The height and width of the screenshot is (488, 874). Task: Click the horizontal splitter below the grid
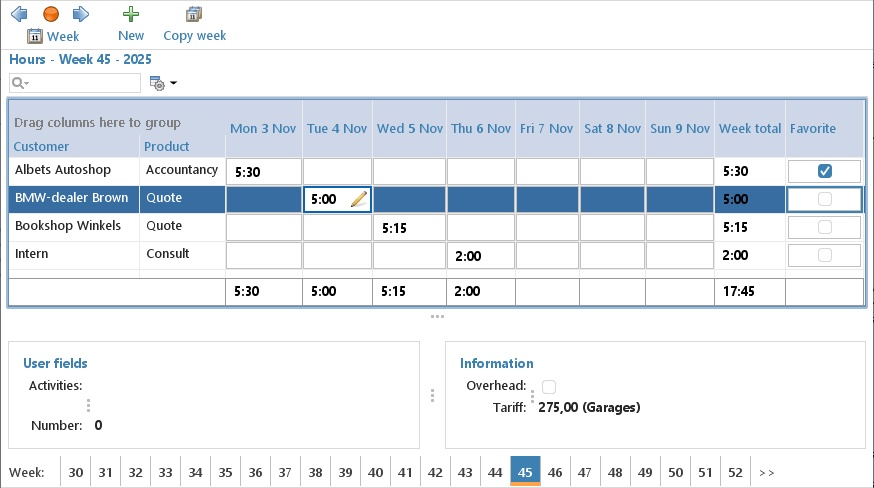coord(437,316)
